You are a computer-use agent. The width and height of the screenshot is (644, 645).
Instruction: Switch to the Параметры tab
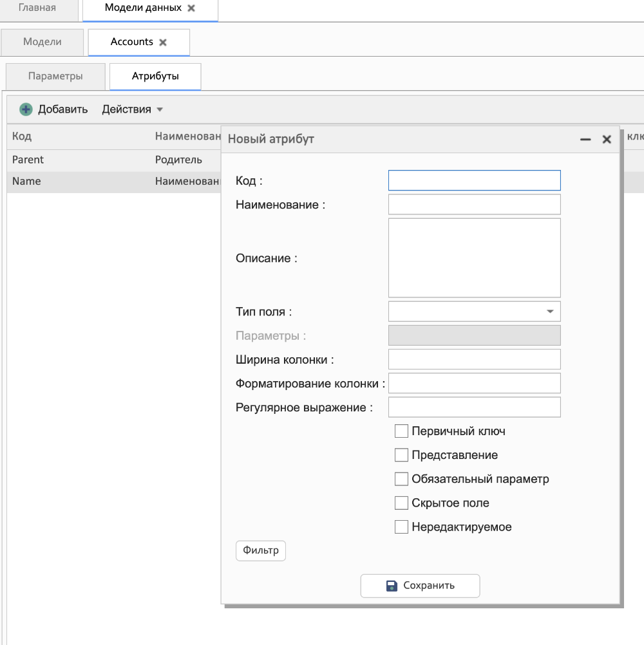point(55,76)
